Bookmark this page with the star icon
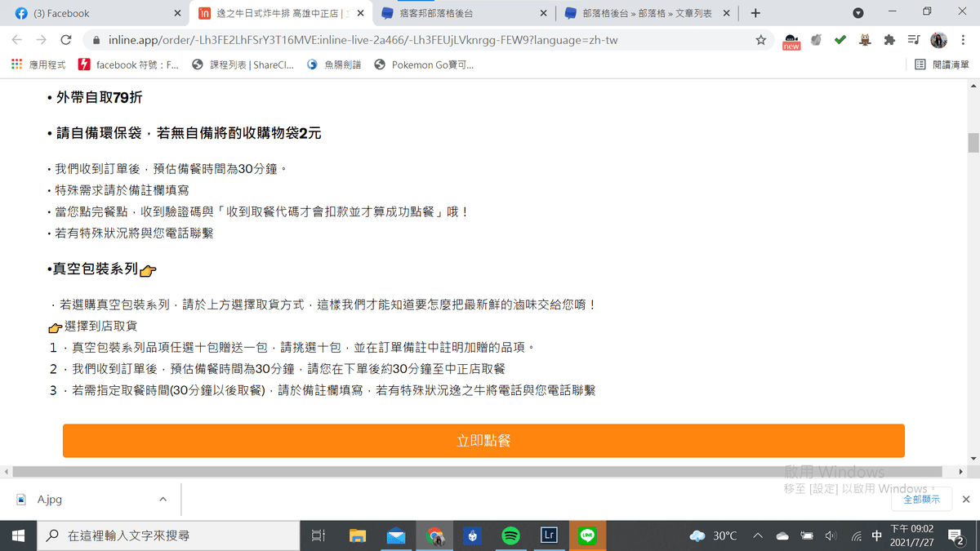This screenshot has height=551, width=980. point(760,40)
